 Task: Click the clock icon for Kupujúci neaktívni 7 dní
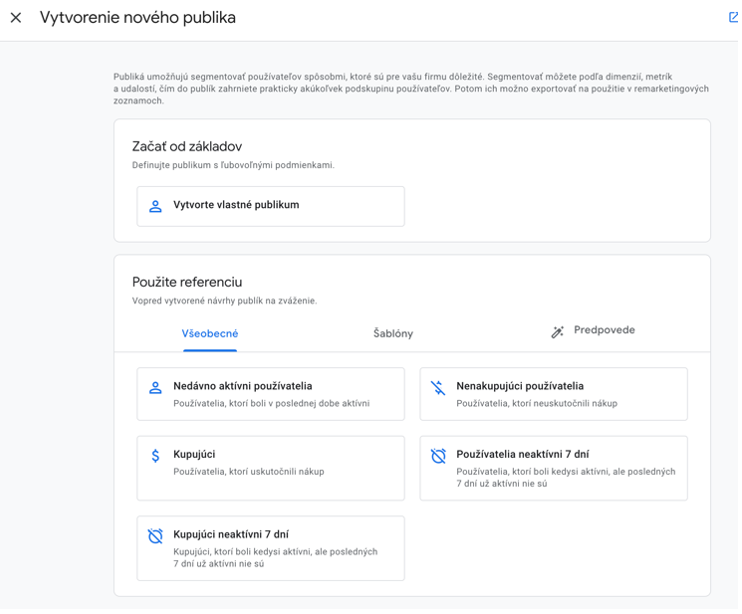pyautogui.click(x=155, y=536)
